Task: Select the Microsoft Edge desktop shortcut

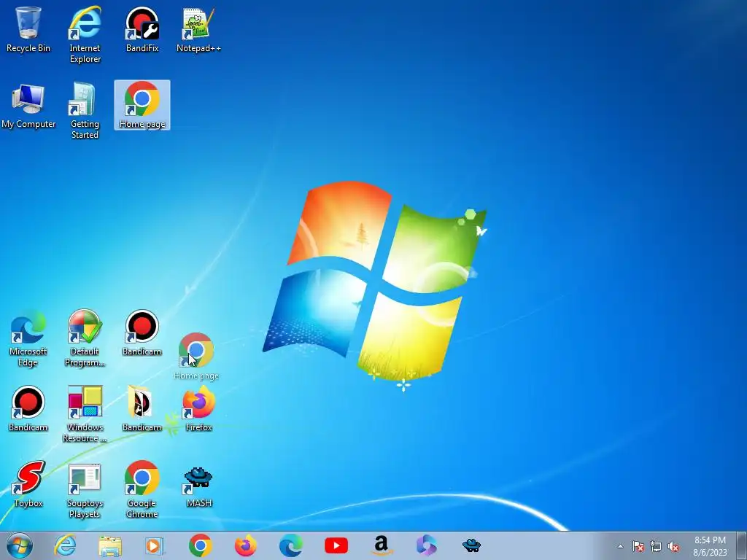Action: [x=28, y=338]
